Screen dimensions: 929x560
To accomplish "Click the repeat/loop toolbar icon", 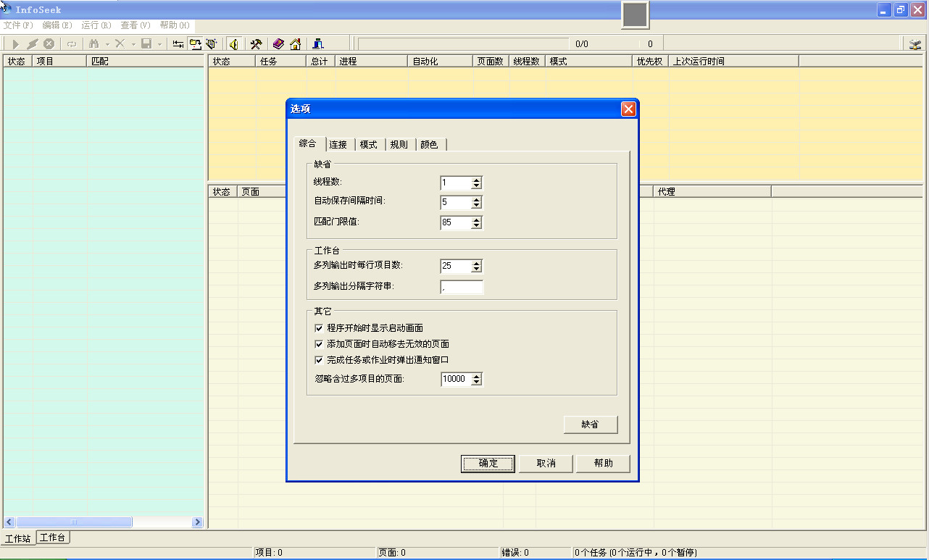I will pos(72,44).
